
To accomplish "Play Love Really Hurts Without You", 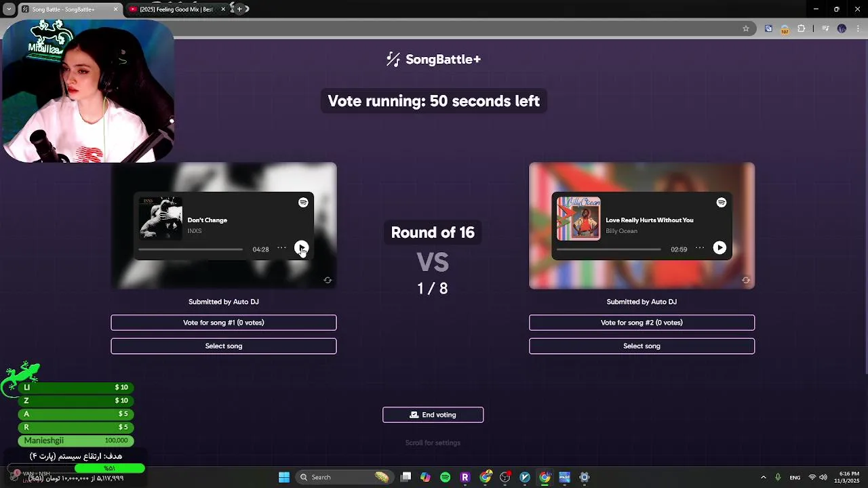I will (x=719, y=248).
